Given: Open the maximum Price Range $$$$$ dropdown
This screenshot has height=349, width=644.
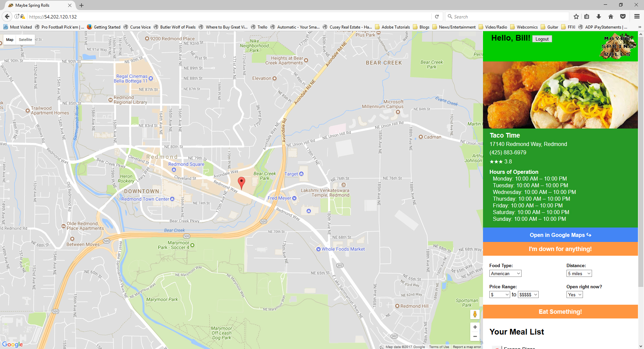Looking at the screenshot, I should coord(528,295).
